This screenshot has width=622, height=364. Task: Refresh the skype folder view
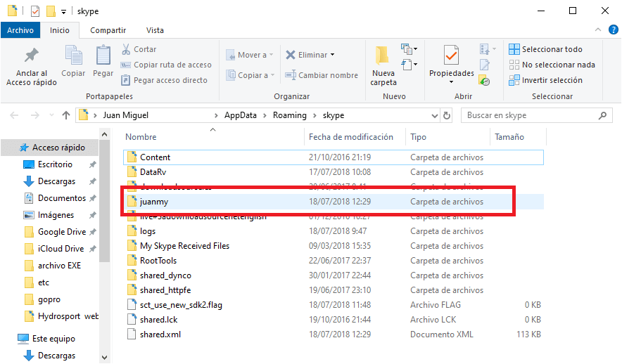(x=447, y=116)
